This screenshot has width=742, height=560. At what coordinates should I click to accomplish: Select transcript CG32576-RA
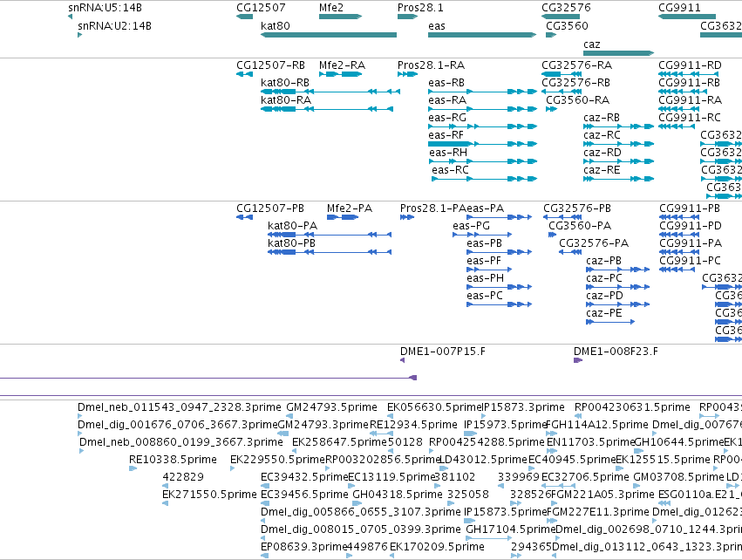tap(577, 65)
